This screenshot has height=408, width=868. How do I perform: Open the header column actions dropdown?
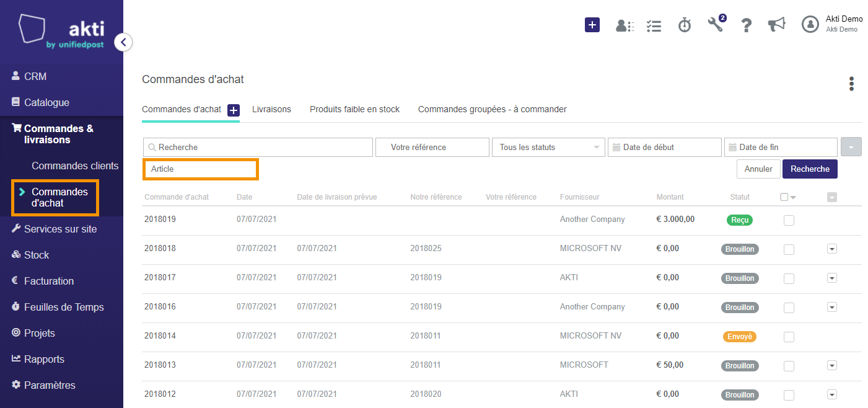click(832, 197)
